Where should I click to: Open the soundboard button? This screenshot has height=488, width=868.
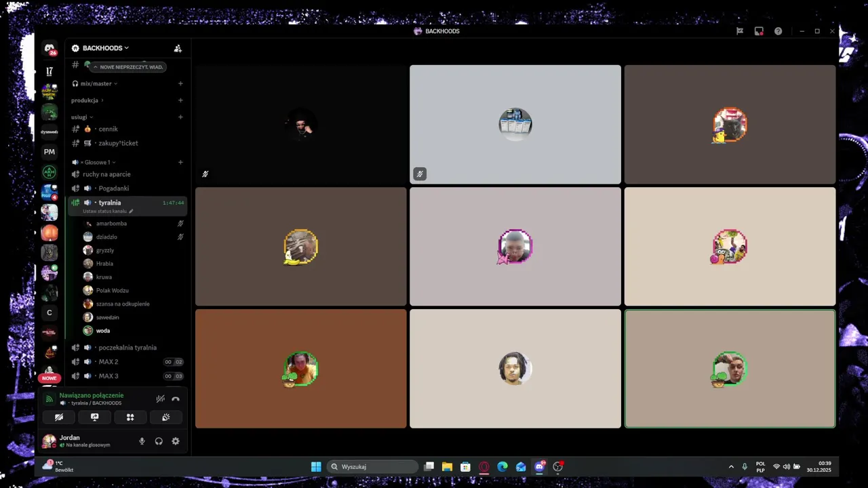[x=165, y=418]
